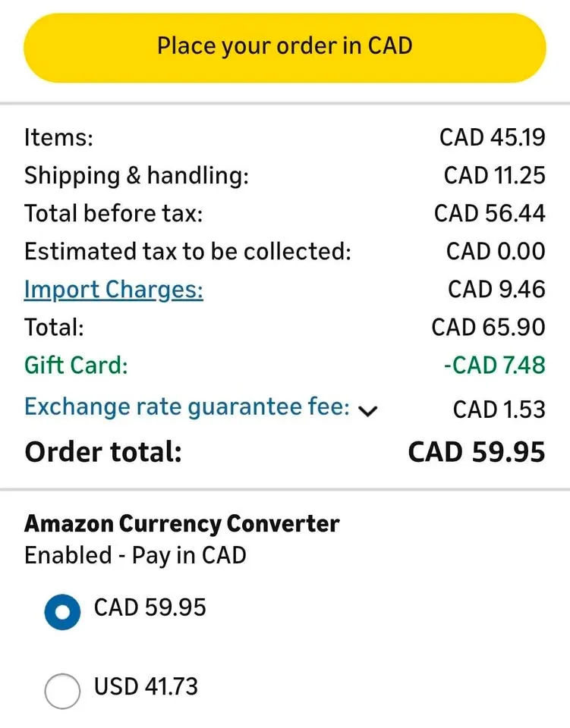Click the CAD 9.46 import charges amount
570x728 pixels.
point(496,290)
